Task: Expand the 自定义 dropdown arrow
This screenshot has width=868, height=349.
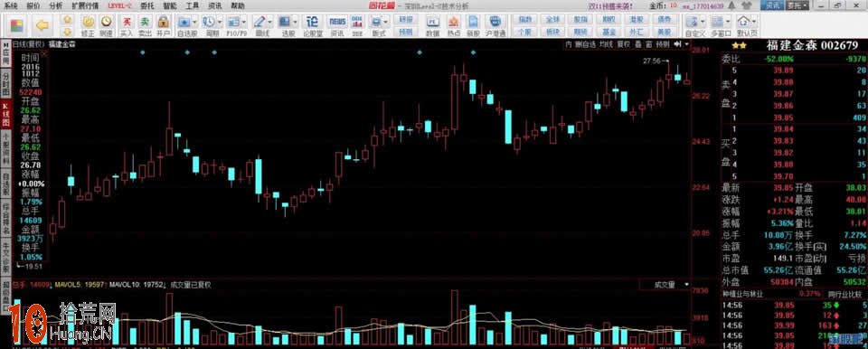Action: pos(703,23)
